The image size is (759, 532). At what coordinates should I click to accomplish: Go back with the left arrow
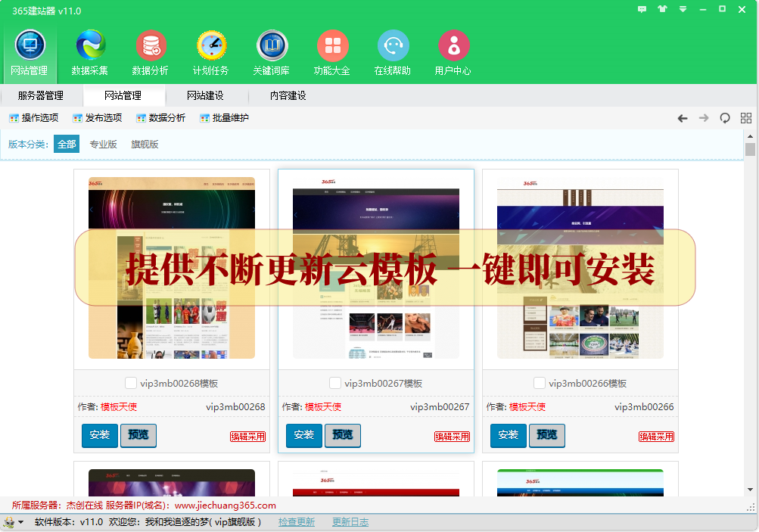(683, 118)
